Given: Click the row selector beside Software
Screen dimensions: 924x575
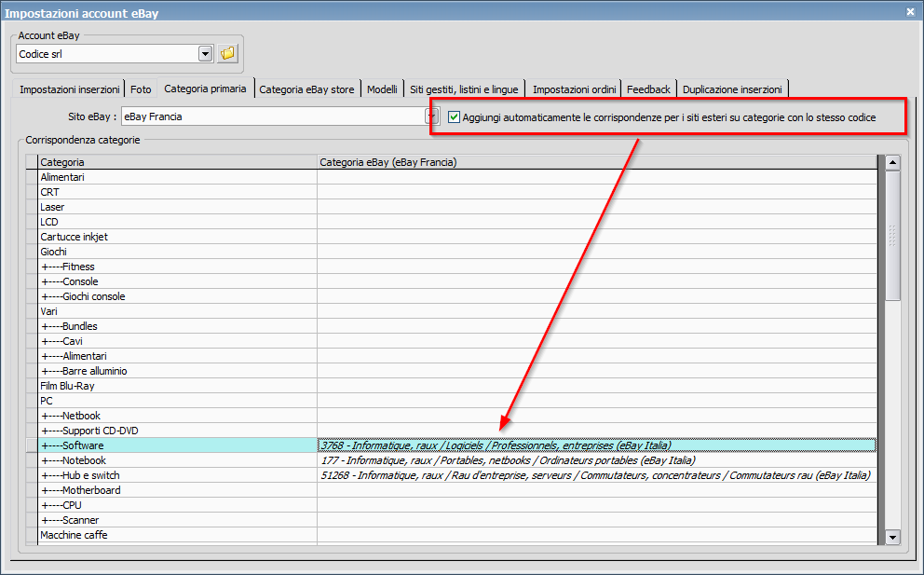Looking at the screenshot, I should point(32,445).
